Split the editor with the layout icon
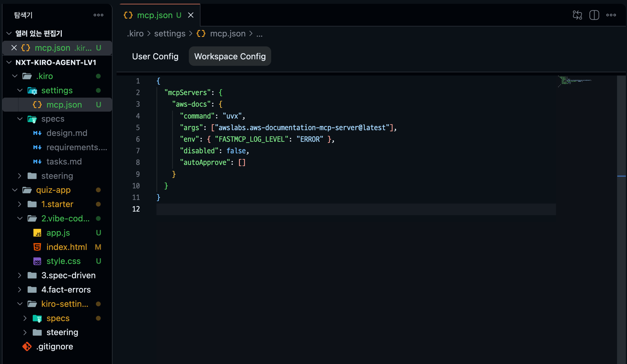 coord(594,15)
